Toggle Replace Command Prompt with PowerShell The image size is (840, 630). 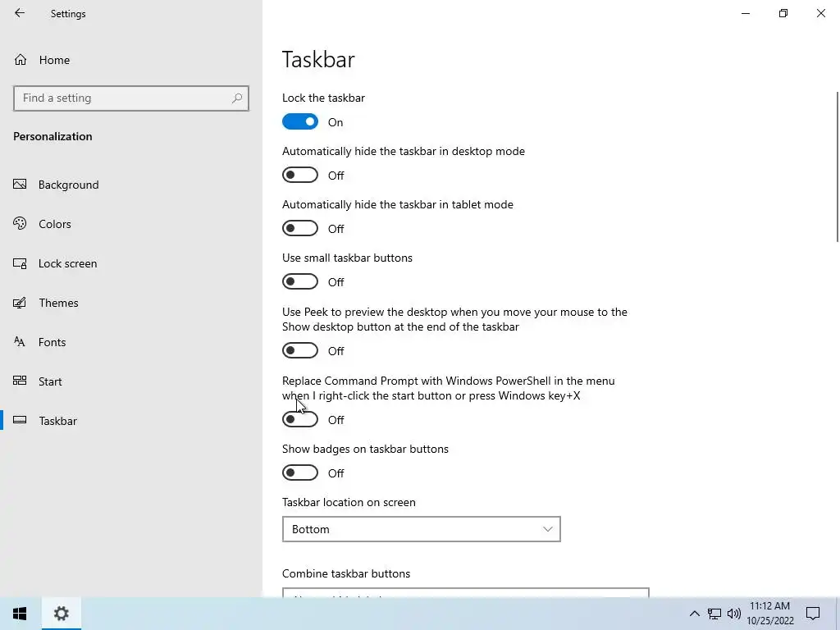tap(300, 419)
